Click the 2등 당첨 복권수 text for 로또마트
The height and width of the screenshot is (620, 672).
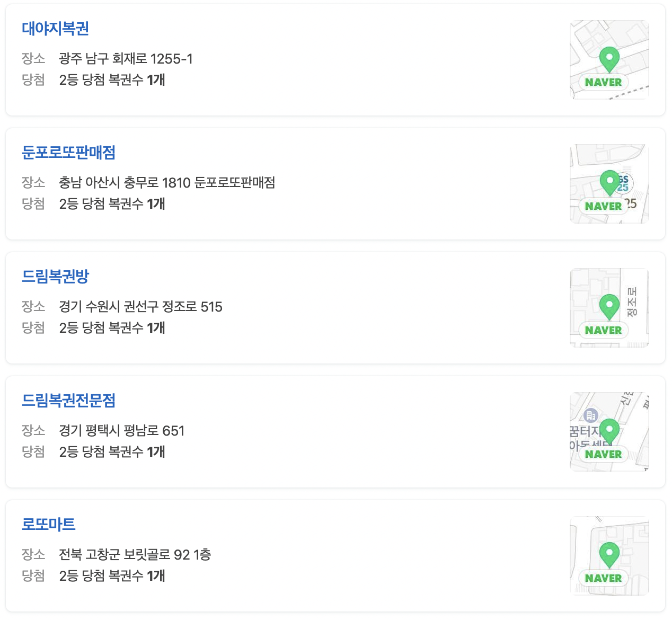(112, 576)
